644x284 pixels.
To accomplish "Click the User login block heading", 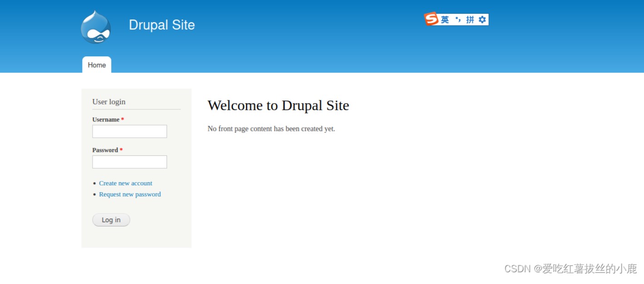I will tap(109, 102).
